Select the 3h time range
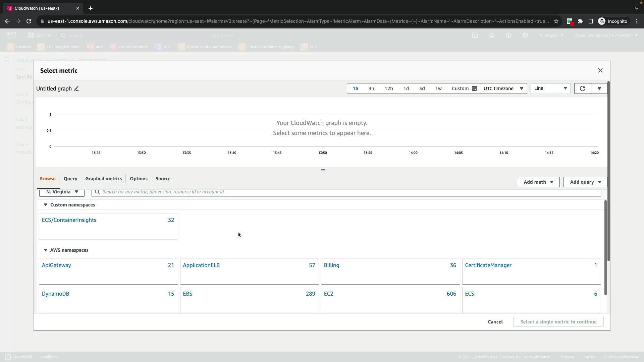 tap(371, 88)
